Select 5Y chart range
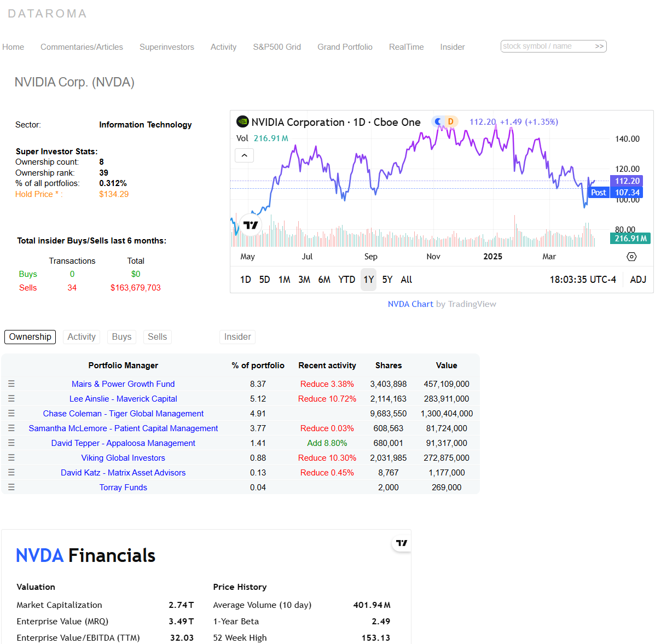 [387, 280]
